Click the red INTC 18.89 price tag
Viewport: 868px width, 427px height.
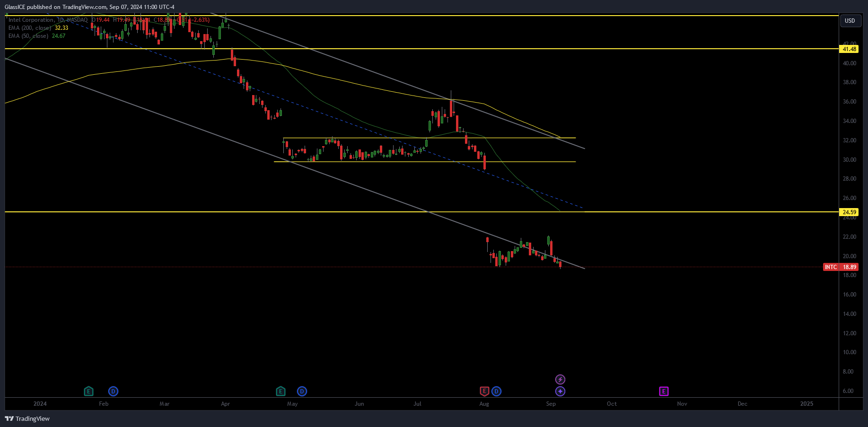click(x=841, y=267)
